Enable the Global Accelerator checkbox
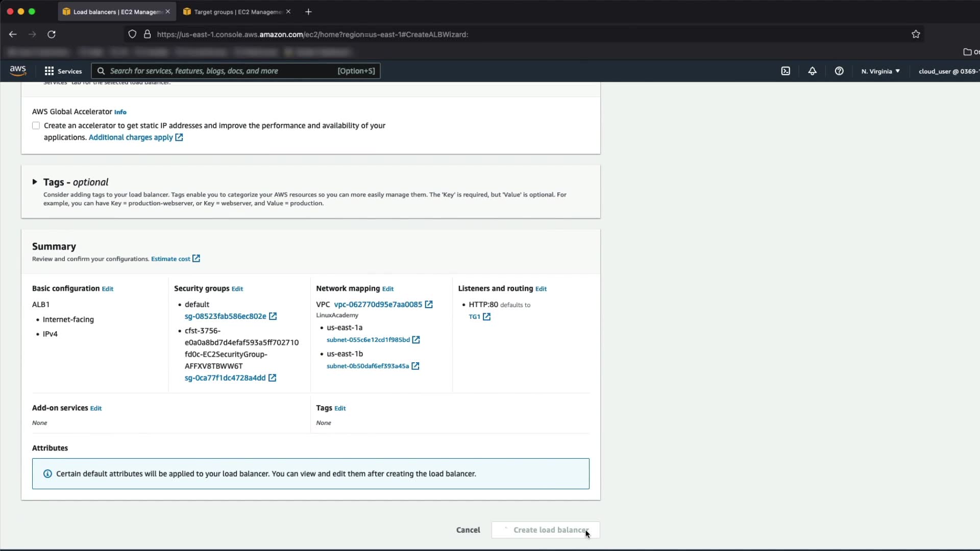The width and height of the screenshot is (980, 551). (36, 126)
